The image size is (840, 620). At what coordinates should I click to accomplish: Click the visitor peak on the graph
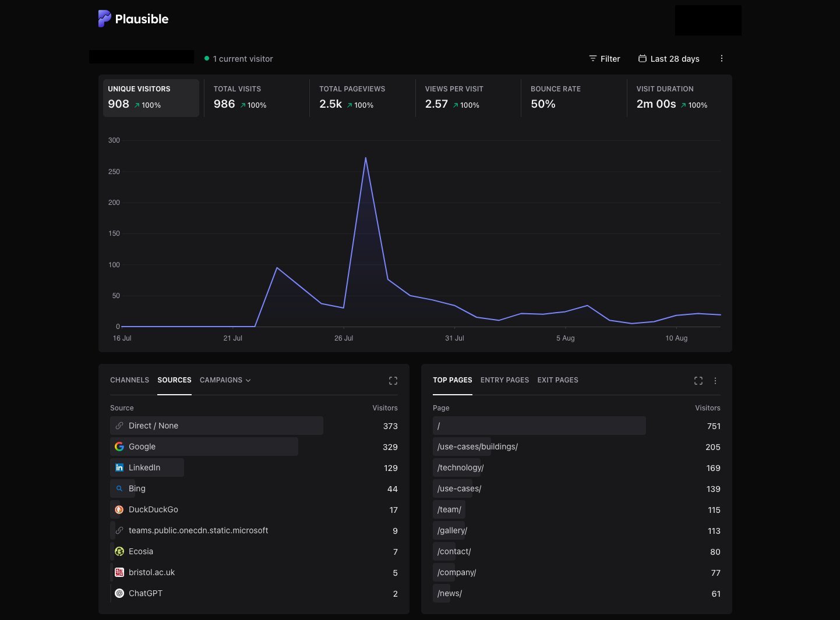[366, 158]
